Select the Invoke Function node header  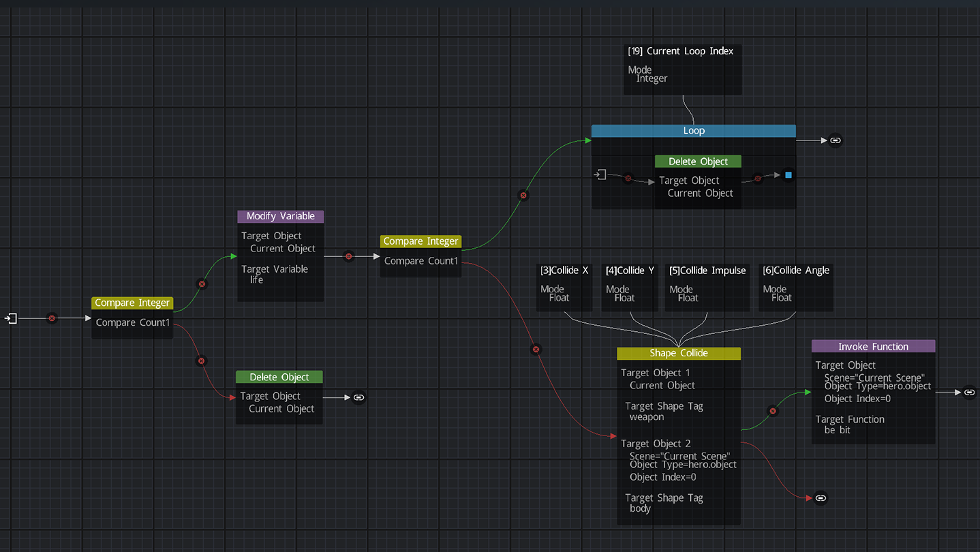(x=872, y=346)
